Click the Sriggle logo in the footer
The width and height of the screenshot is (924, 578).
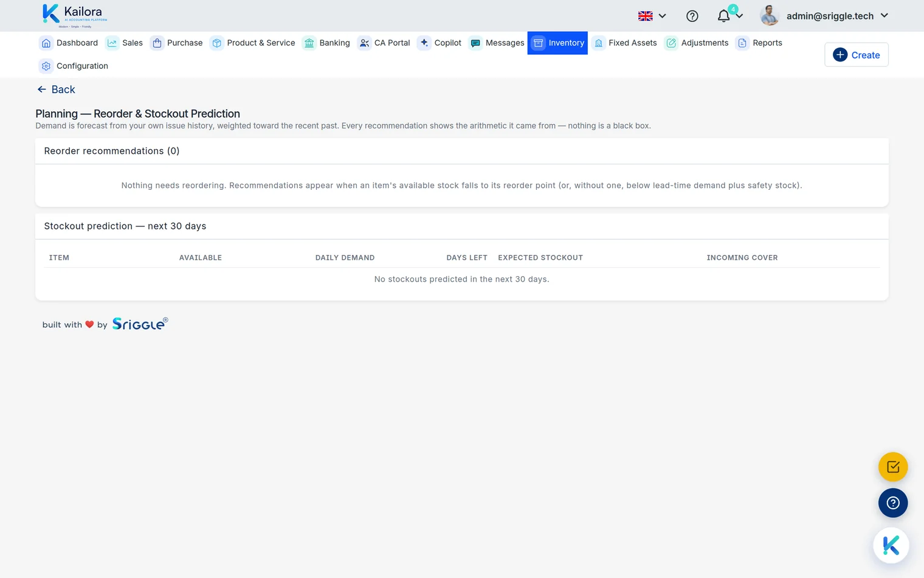(x=140, y=324)
